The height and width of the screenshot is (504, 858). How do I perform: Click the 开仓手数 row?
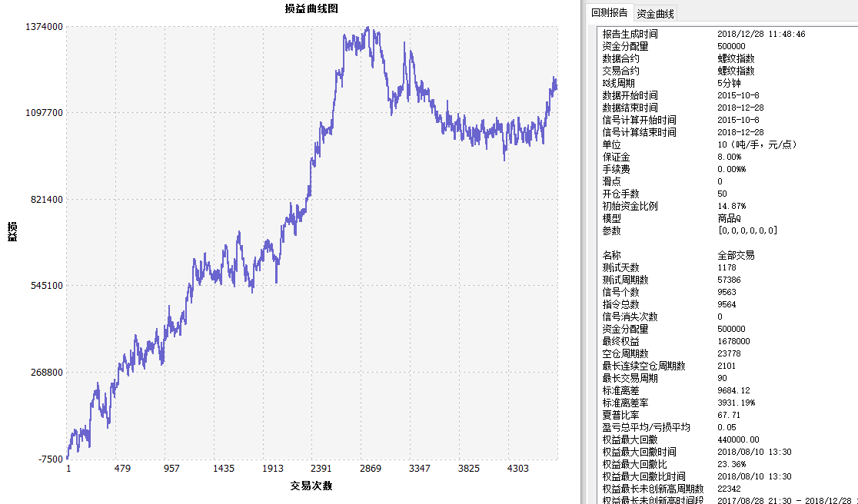click(x=620, y=194)
